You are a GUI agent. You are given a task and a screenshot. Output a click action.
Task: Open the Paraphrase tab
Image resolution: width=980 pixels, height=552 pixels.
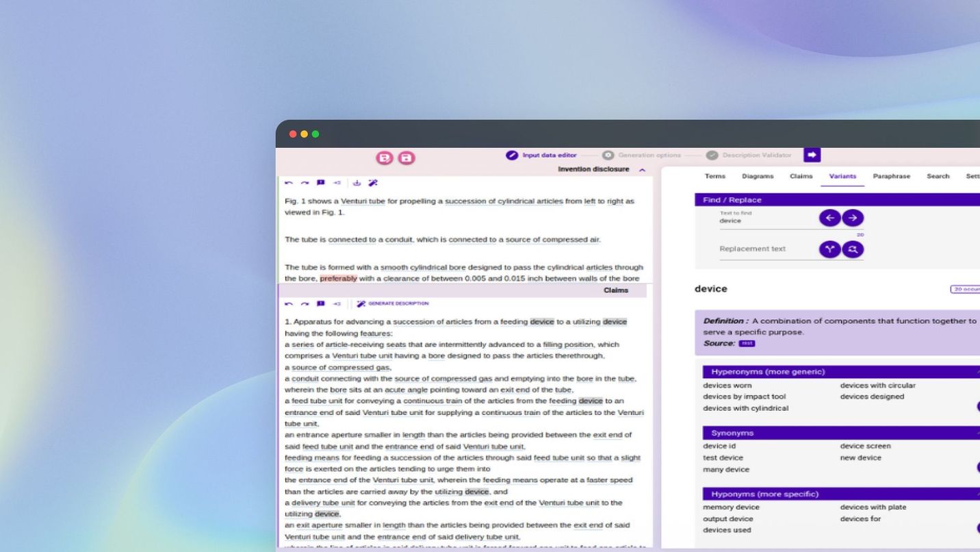tap(891, 176)
